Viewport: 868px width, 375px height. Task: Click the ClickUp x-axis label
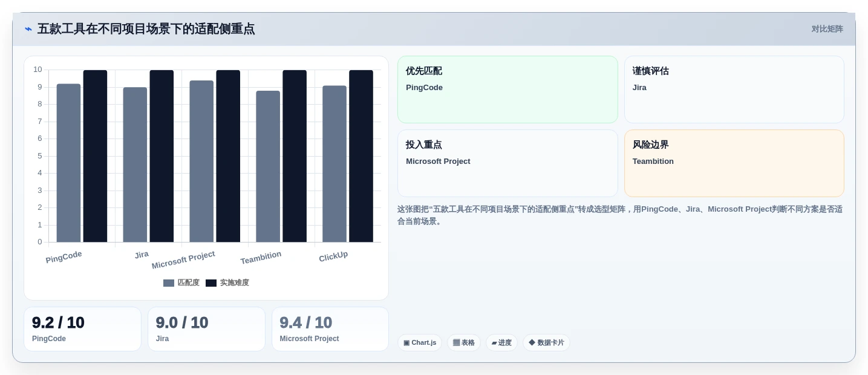pyautogui.click(x=333, y=256)
